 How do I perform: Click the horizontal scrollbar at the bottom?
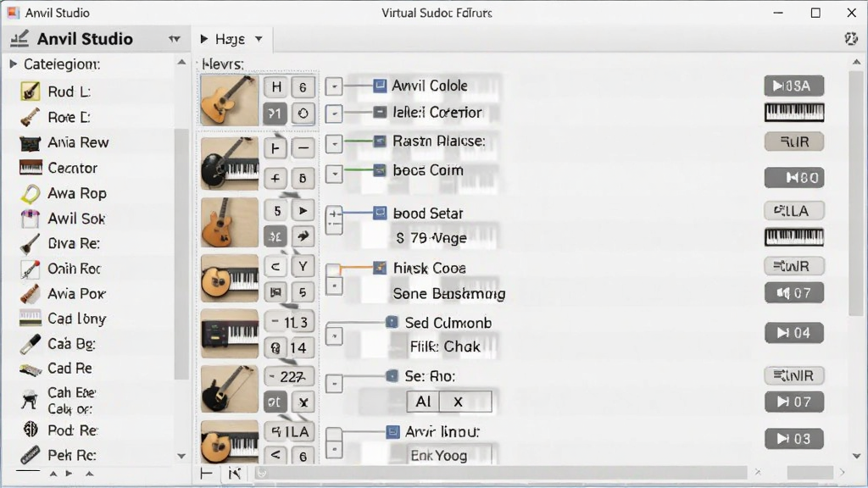pyautogui.click(x=501, y=473)
